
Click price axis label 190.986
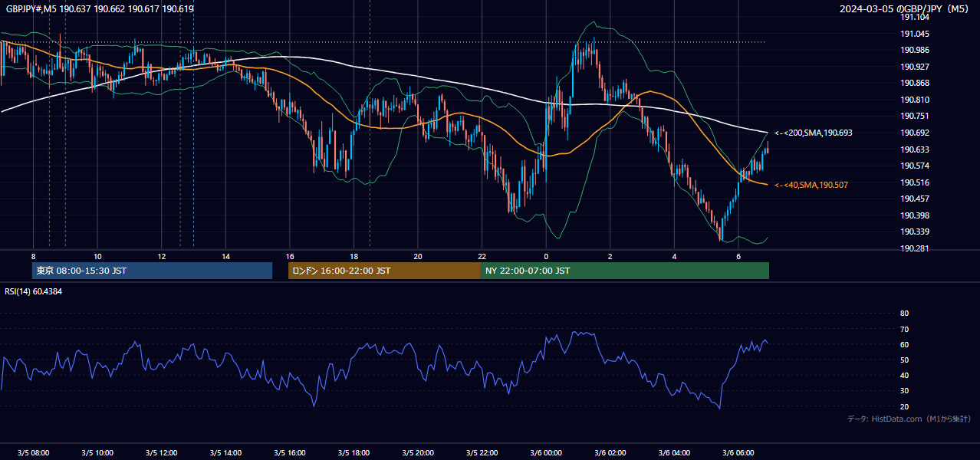click(x=914, y=50)
